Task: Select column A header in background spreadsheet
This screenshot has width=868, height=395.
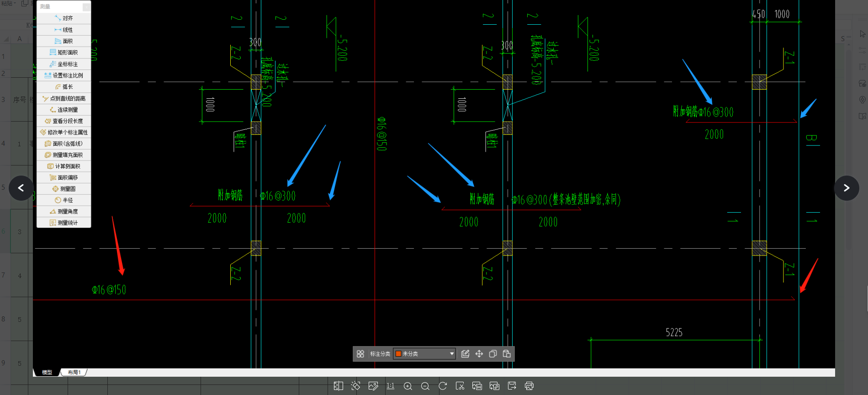Action: pos(19,39)
